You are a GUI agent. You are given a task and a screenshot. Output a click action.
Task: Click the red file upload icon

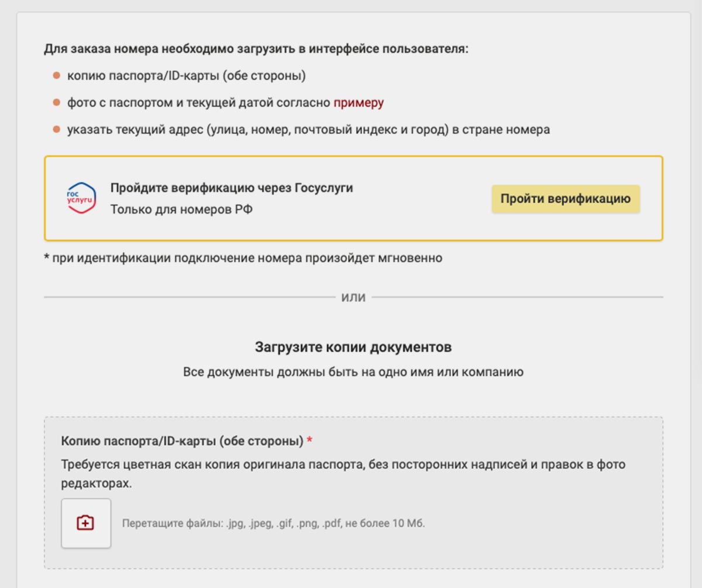86,523
